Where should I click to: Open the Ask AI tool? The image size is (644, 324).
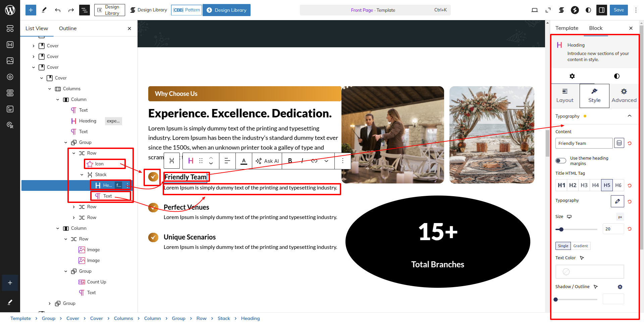pos(267,161)
